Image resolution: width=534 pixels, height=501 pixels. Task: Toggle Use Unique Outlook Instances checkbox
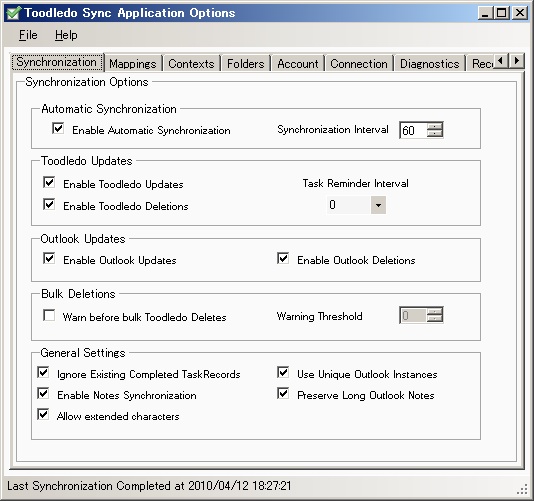[283, 372]
